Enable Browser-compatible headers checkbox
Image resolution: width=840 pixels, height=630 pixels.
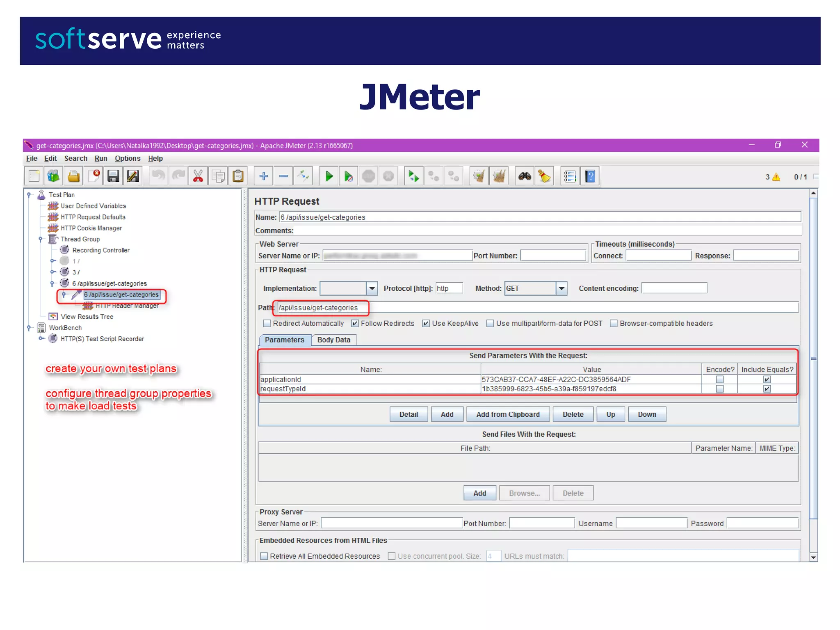tap(614, 324)
